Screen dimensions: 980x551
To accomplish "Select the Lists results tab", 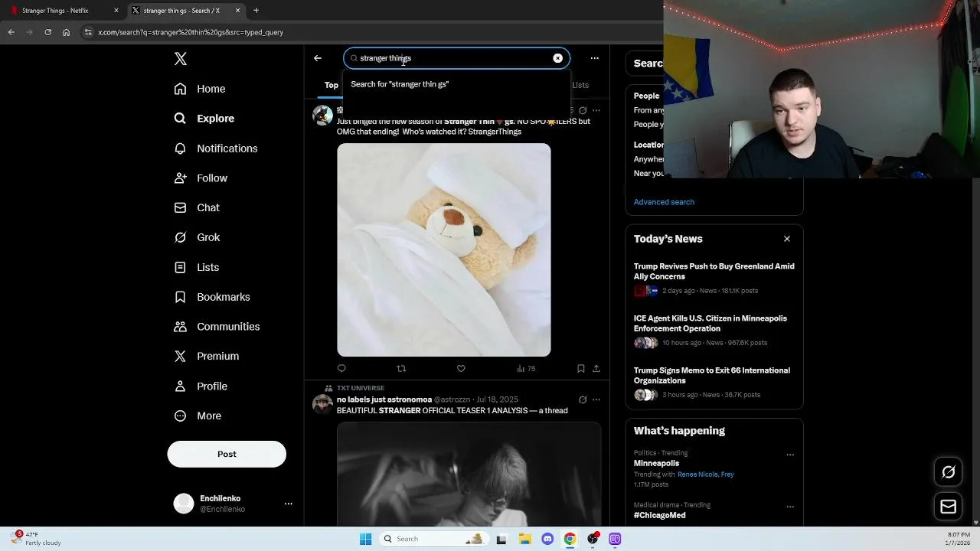I will click(580, 85).
